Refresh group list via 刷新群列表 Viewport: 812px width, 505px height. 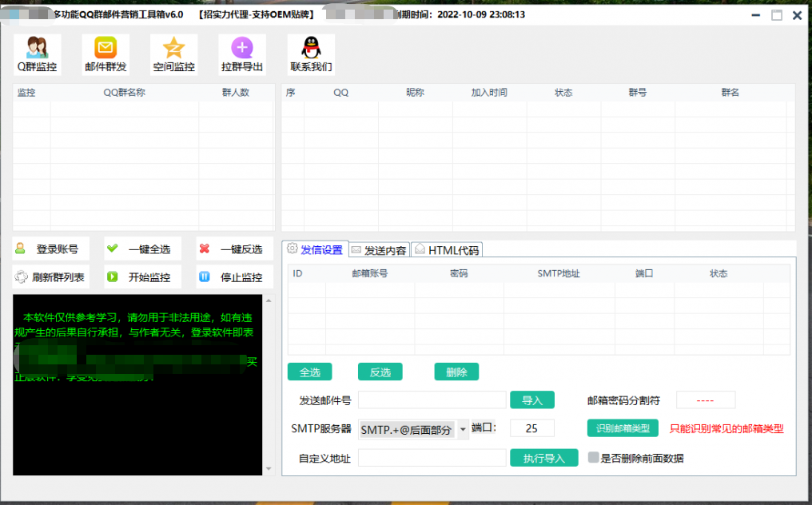pos(51,277)
